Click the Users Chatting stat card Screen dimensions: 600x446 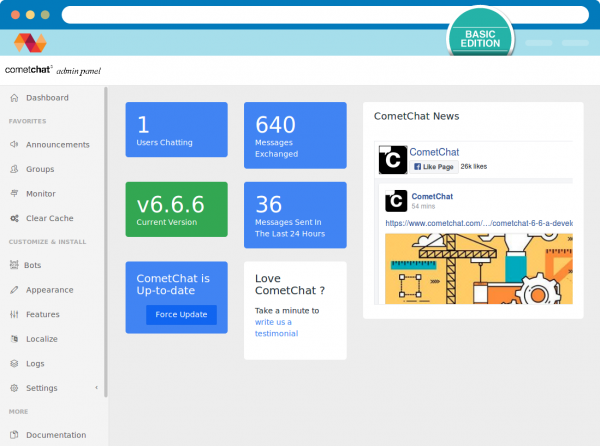(176, 129)
